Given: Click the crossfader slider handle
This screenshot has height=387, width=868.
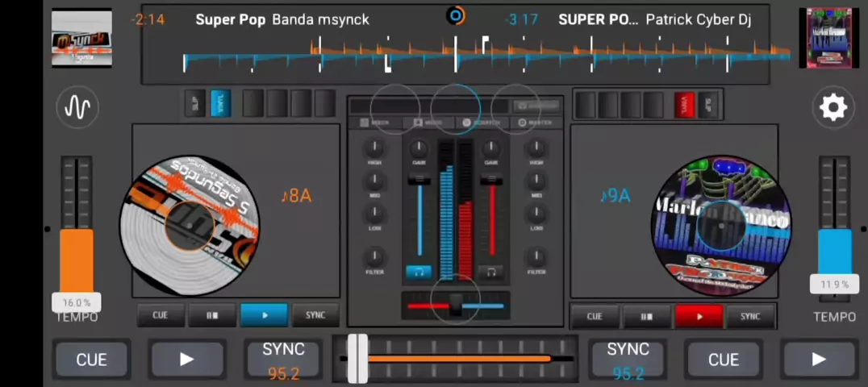Looking at the screenshot, I should 456,305.
